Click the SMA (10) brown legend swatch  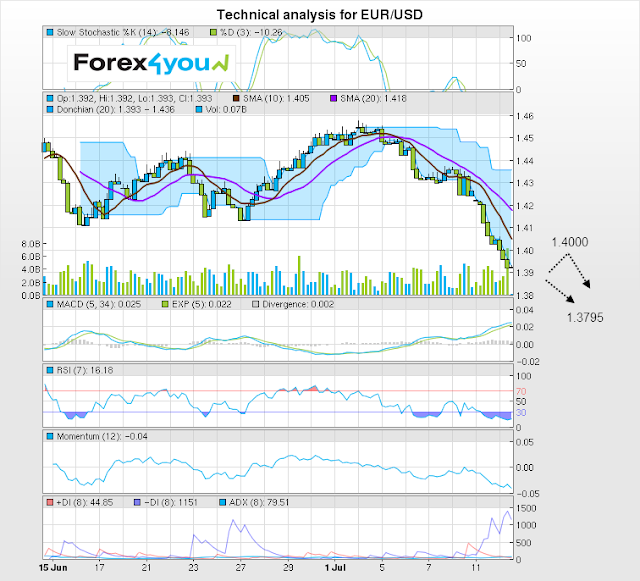236,98
